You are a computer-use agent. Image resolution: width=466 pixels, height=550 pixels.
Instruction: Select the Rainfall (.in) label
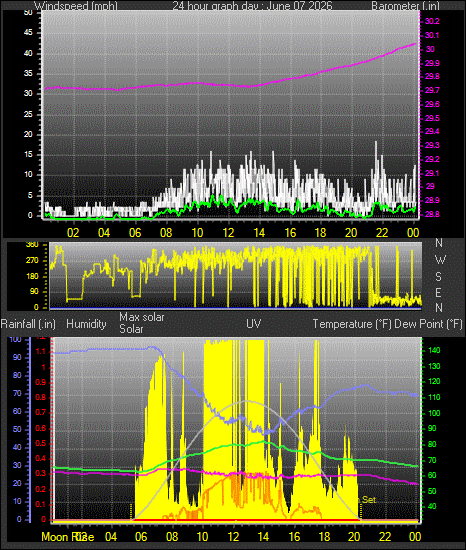(x=28, y=324)
